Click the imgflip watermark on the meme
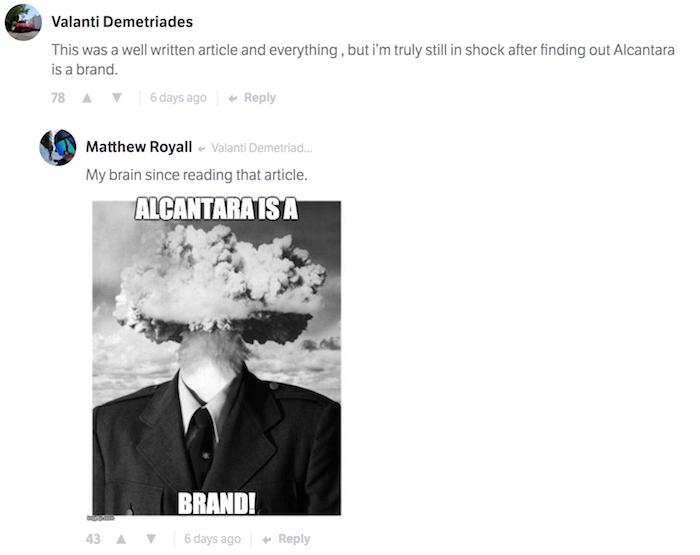The image size is (700, 555). coord(101,518)
